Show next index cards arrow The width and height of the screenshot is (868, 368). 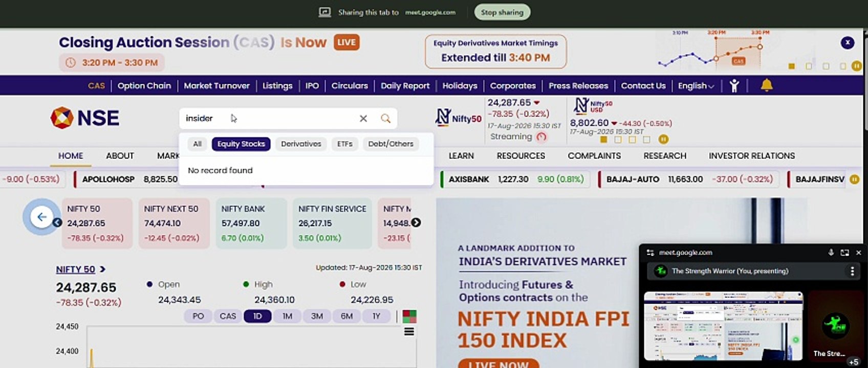[416, 222]
